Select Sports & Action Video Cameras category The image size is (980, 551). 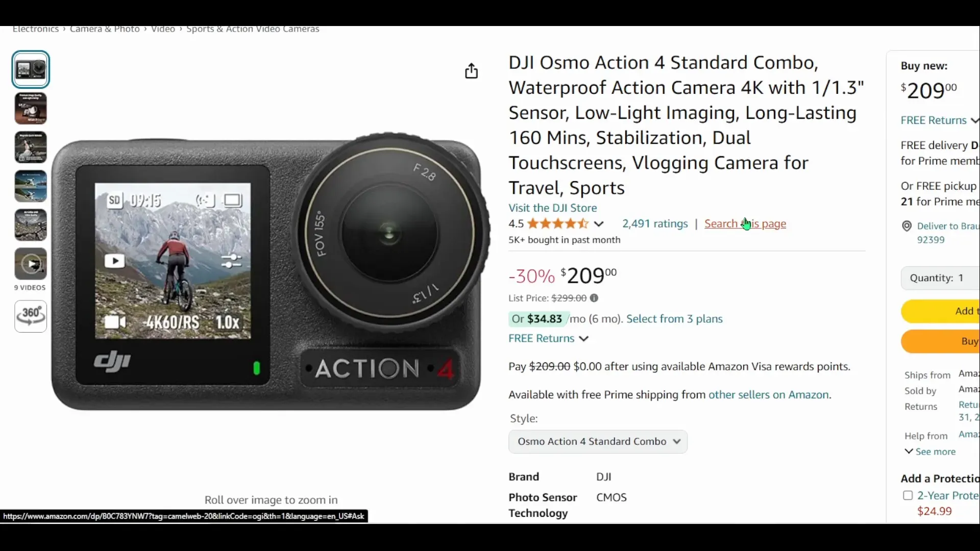coord(253,28)
